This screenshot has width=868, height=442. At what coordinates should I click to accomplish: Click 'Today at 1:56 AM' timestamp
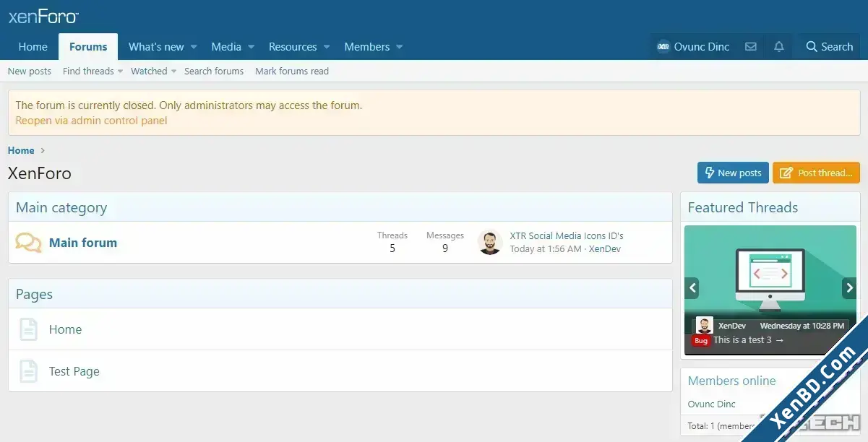pyautogui.click(x=546, y=248)
